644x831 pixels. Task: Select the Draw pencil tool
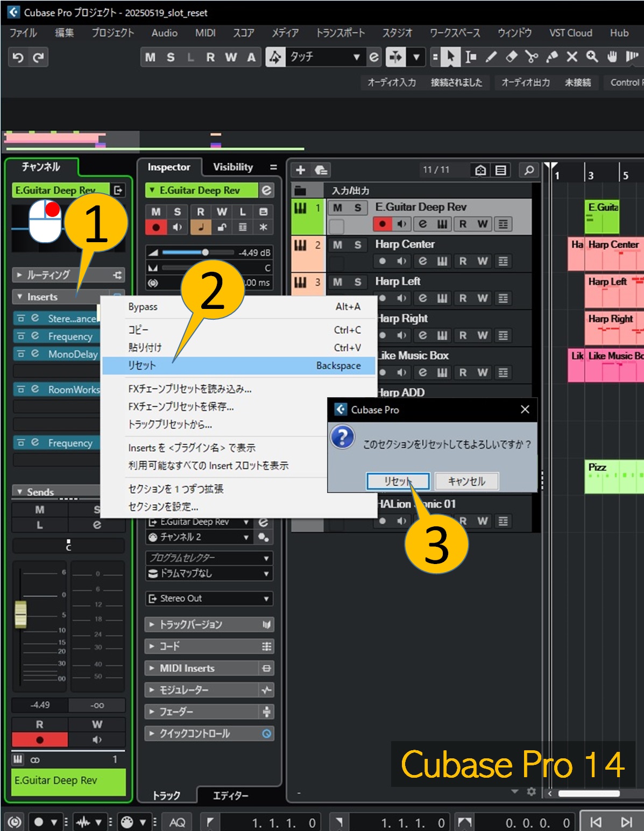[491, 57]
